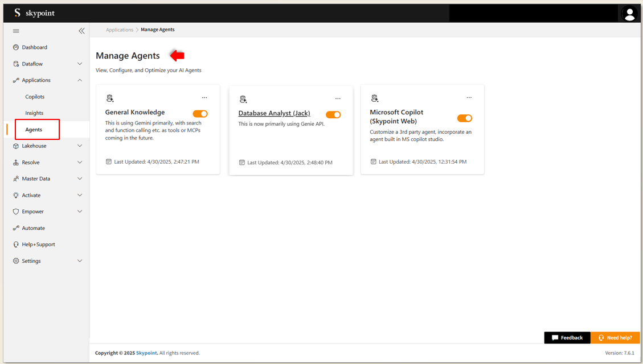Screen dimensions: 643x364
Task: Click the "Customize a 3rd party agent" description
Action: (421, 135)
